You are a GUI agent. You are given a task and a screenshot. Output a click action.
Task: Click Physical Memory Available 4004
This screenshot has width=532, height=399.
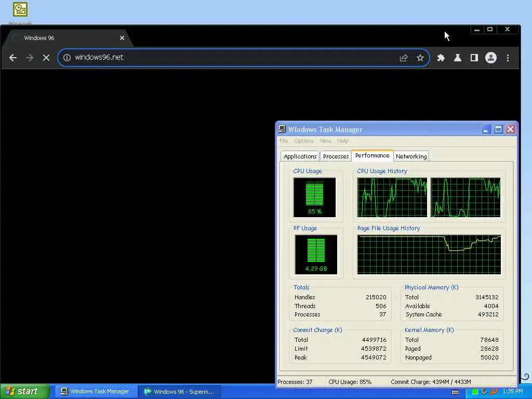(x=491, y=306)
